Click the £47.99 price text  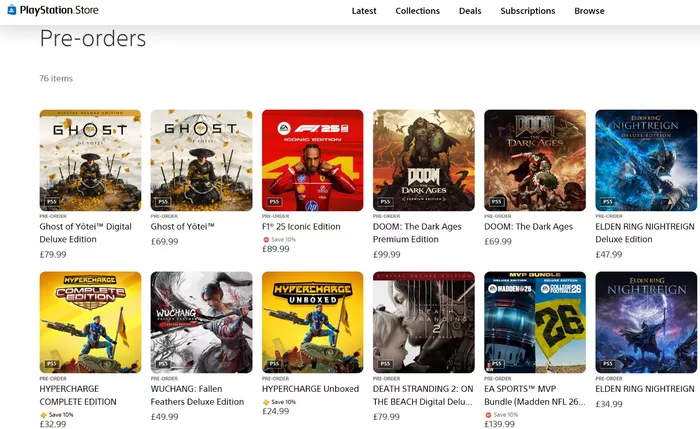point(609,254)
